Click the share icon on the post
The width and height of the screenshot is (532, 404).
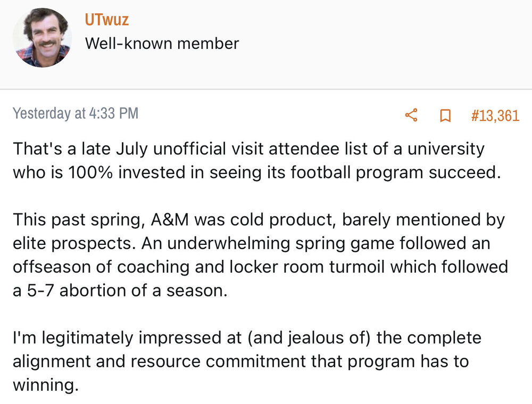tap(411, 115)
